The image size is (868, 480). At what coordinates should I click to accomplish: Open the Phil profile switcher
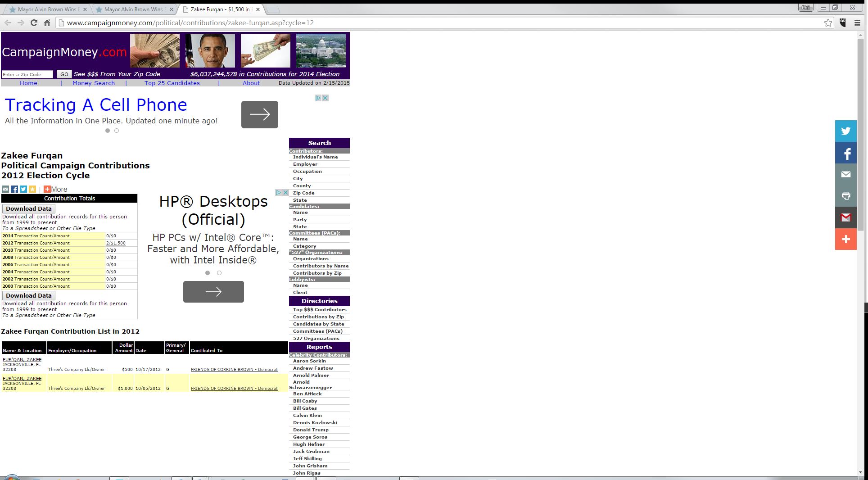(805, 8)
